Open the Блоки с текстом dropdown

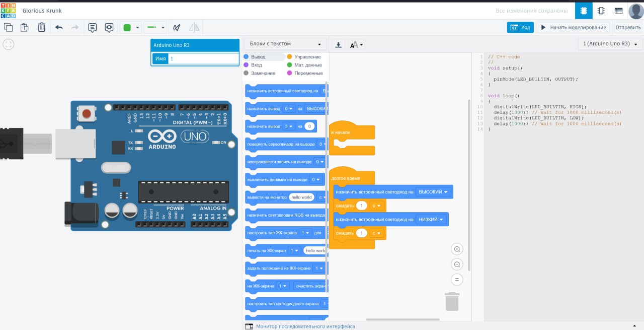[285, 44]
